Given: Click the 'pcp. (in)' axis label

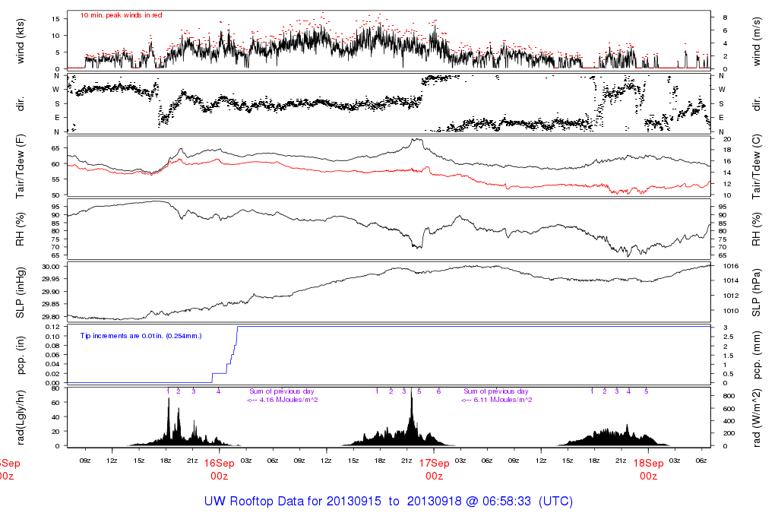Looking at the screenshot, I should [x=21, y=354].
